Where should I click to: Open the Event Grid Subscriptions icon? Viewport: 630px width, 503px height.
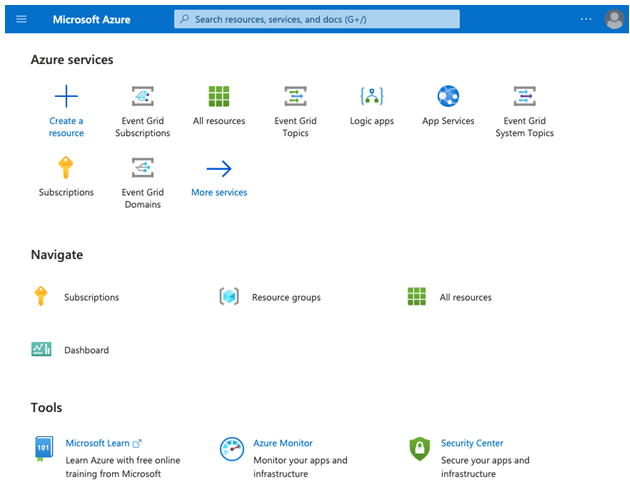pos(143,96)
